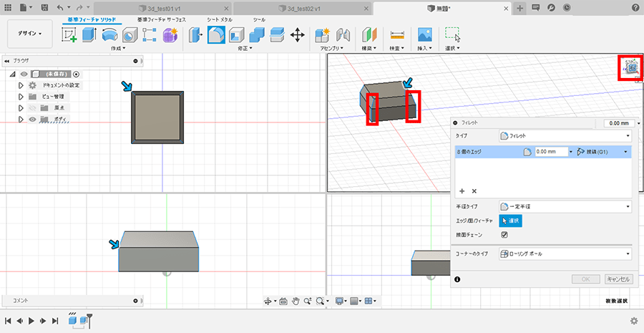
Task: Toggle visibility of ボディ folder
Action: (x=32, y=120)
